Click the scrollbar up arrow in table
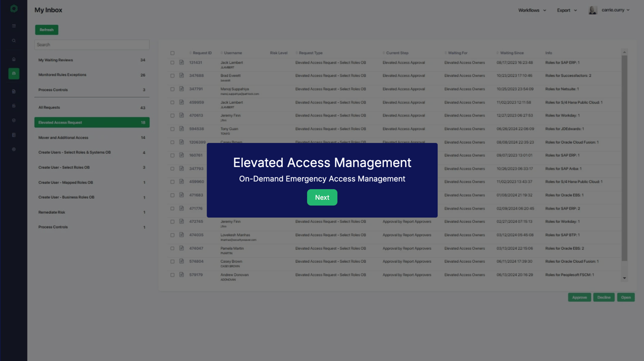 click(x=624, y=52)
